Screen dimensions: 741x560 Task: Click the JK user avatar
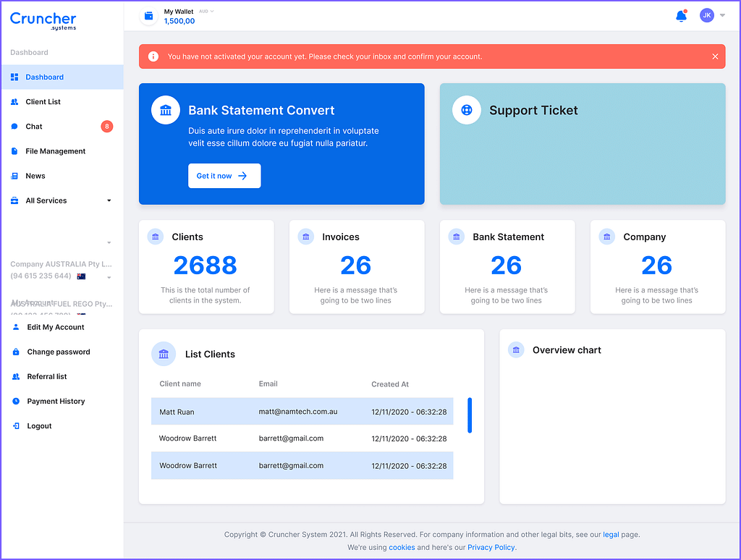click(x=707, y=15)
